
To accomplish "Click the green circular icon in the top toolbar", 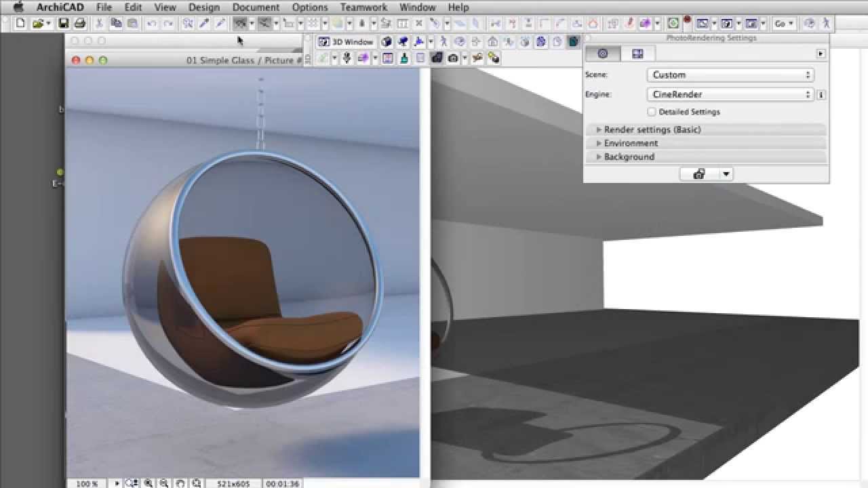I will point(673,23).
